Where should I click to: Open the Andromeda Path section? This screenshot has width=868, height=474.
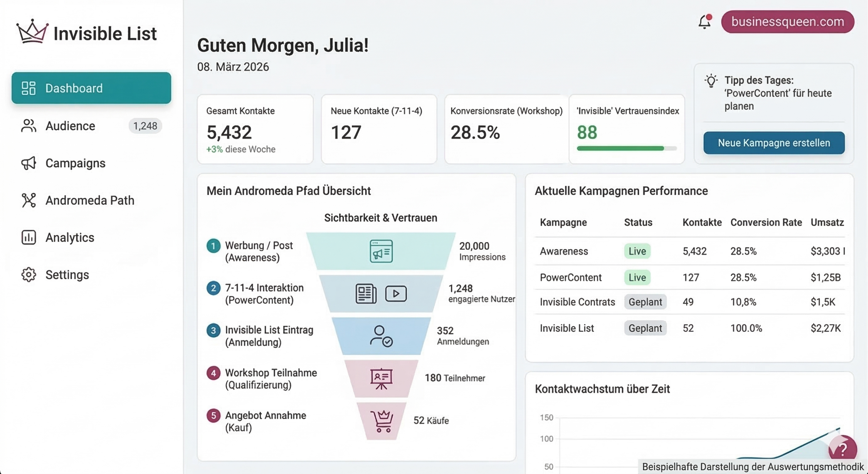(90, 200)
